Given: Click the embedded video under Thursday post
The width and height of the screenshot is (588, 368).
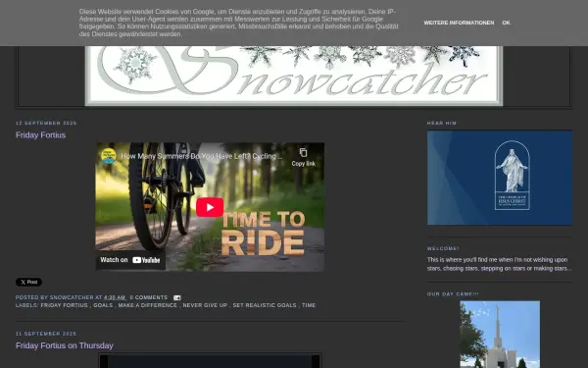Looking at the screenshot, I should tap(210, 360).
